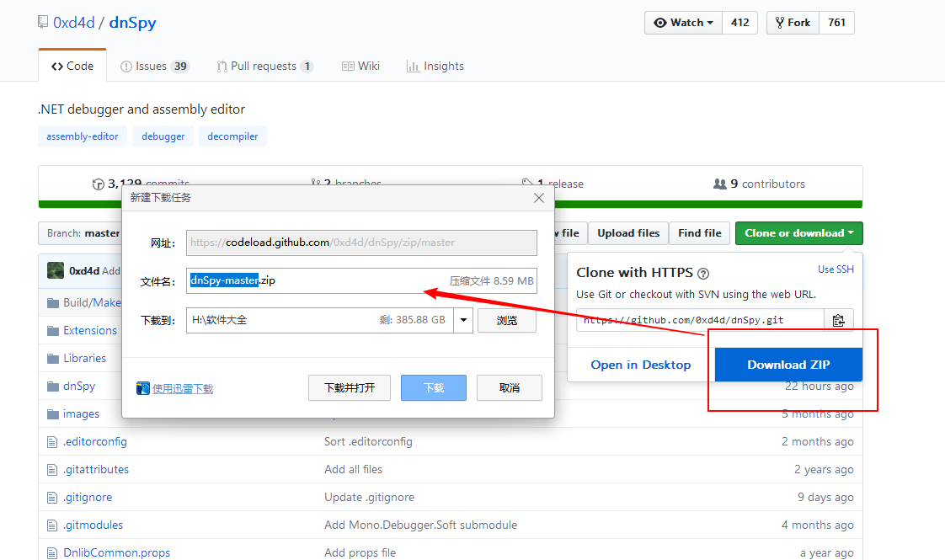Open the .gitignore file

(x=88, y=498)
